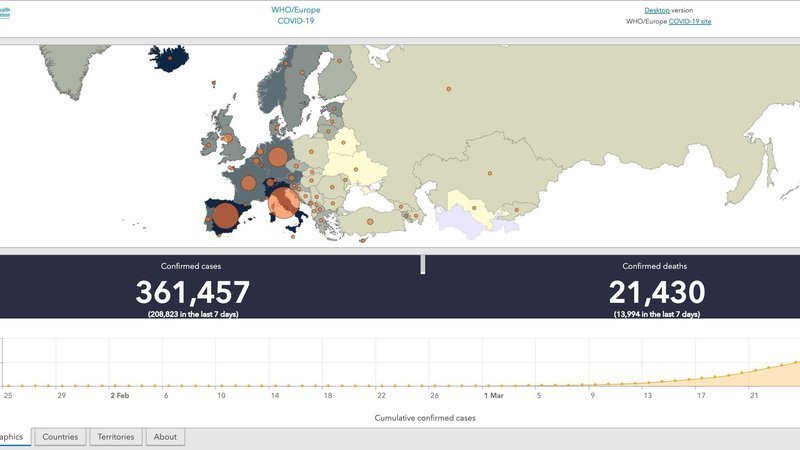Open the About tab
800x450 pixels.
pyautogui.click(x=165, y=437)
